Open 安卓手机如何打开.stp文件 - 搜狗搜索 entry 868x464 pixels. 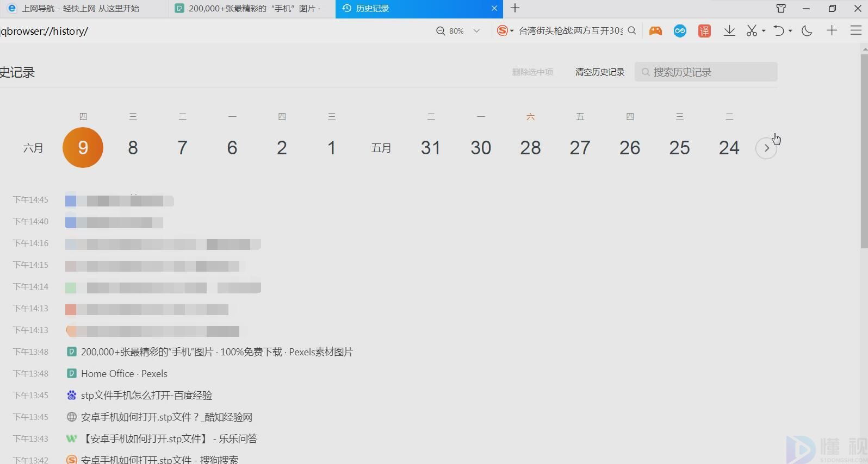(159, 460)
